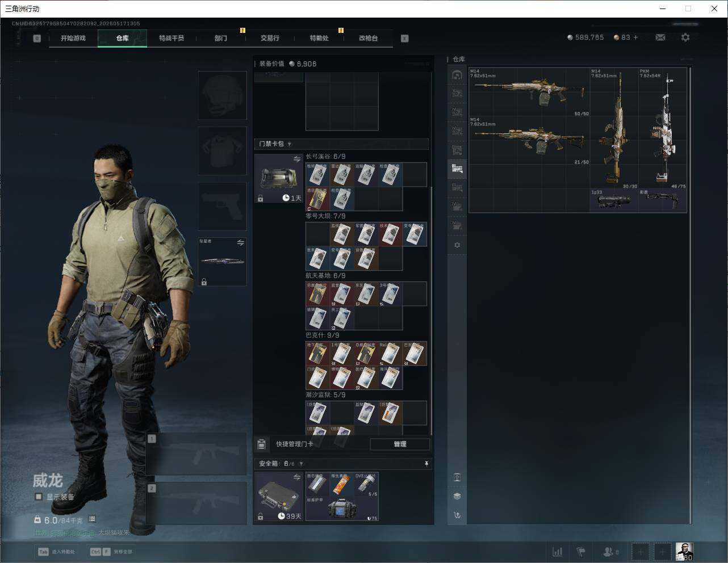The width and height of the screenshot is (728, 563).
Task: Click the right nav arrow icon after 改枪台
Action: (405, 39)
